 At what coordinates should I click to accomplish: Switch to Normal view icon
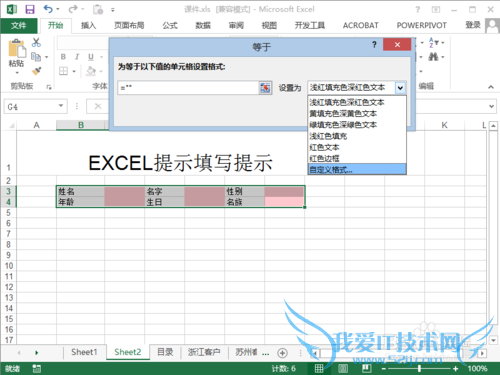click(319, 368)
